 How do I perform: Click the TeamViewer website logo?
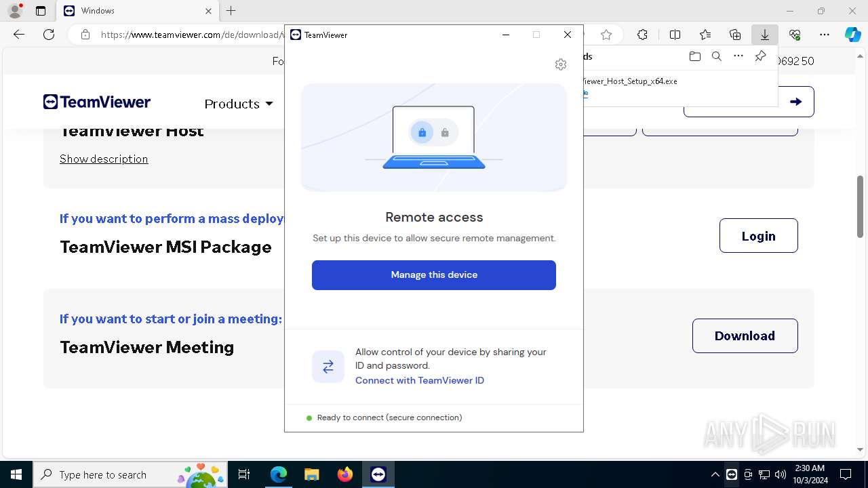[x=97, y=102]
